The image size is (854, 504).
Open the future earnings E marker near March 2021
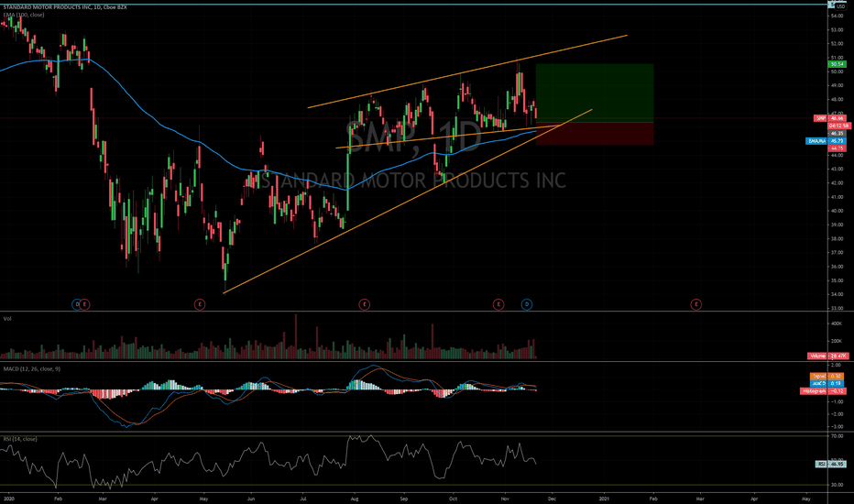(x=696, y=304)
